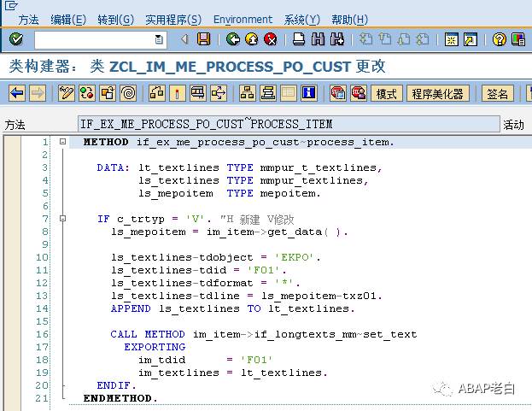Click the Create New Session icon
Screen dimensions: 532x411
click(x=452, y=39)
